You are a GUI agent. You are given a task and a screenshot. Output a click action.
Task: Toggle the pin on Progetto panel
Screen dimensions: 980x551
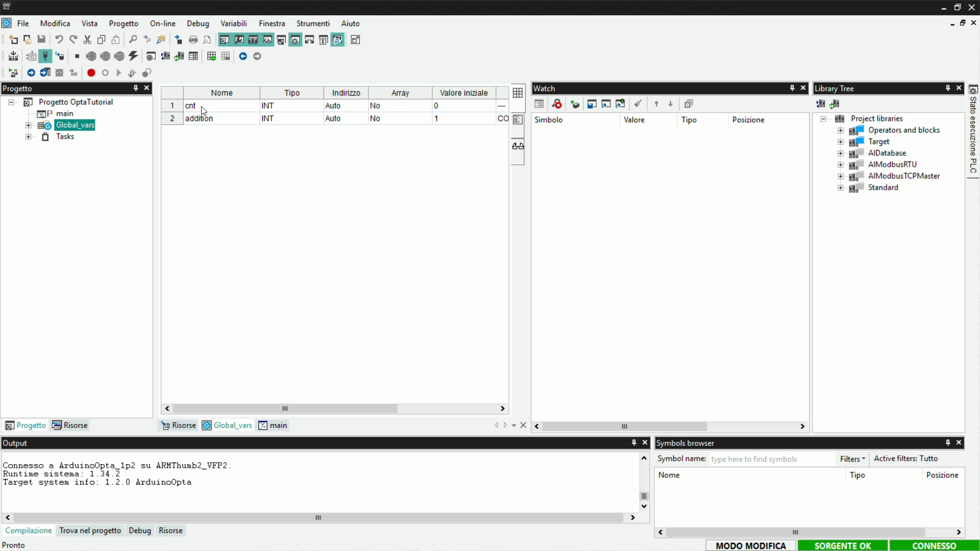point(136,88)
